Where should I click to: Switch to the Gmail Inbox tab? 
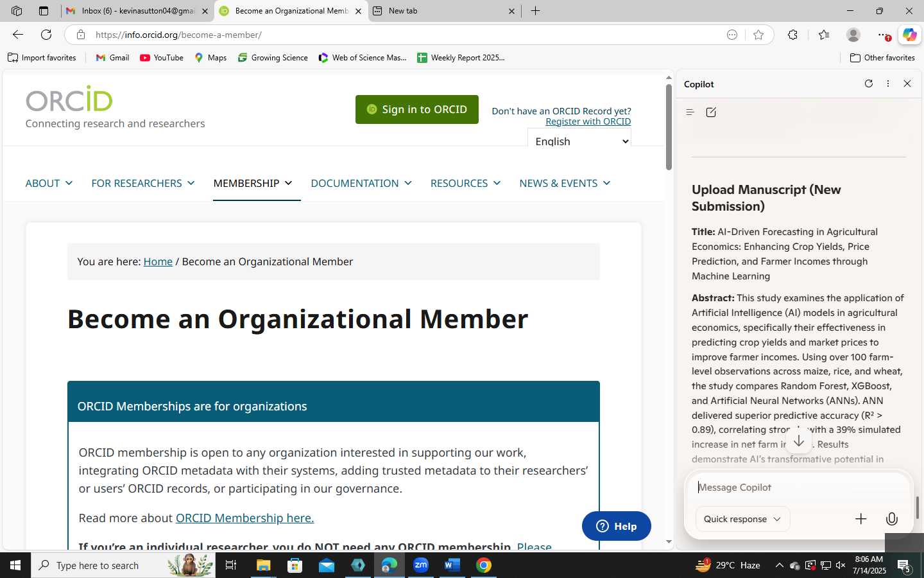click(x=138, y=11)
